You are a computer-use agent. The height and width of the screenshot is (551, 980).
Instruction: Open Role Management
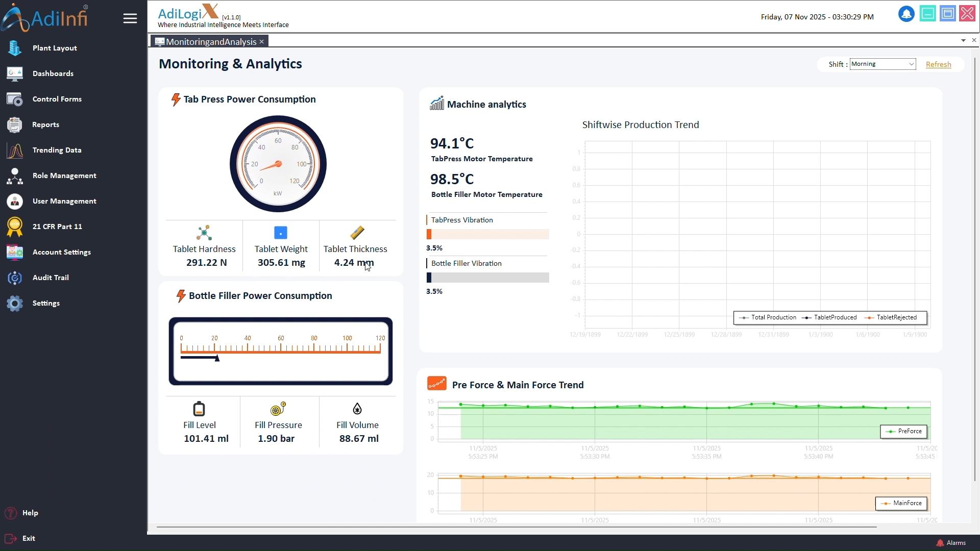click(64, 176)
